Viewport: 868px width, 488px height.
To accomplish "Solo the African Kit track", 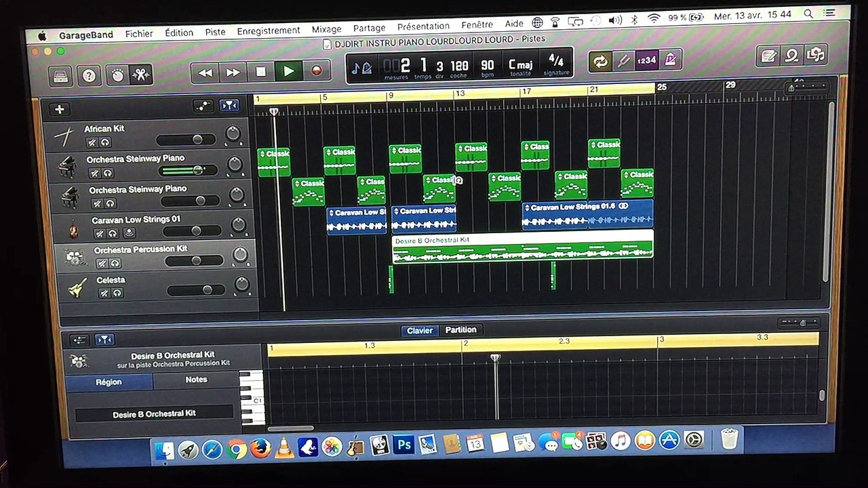I will (x=105, y=142).
